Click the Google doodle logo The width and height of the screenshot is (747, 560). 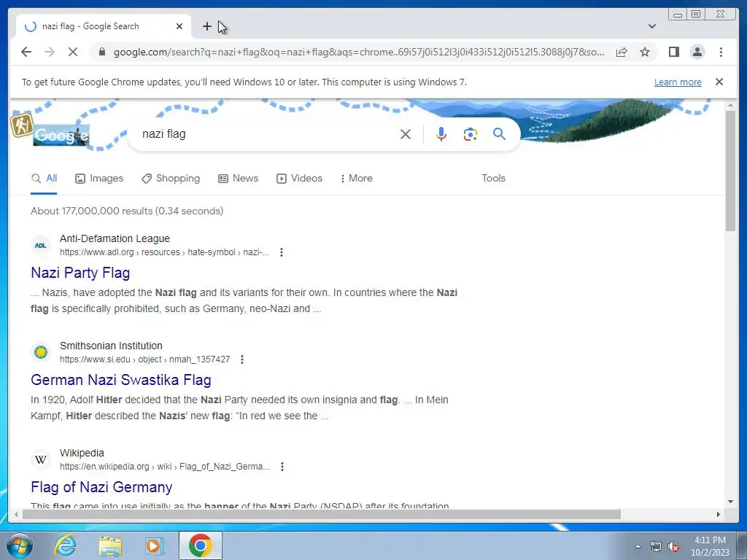coord(61,135)
